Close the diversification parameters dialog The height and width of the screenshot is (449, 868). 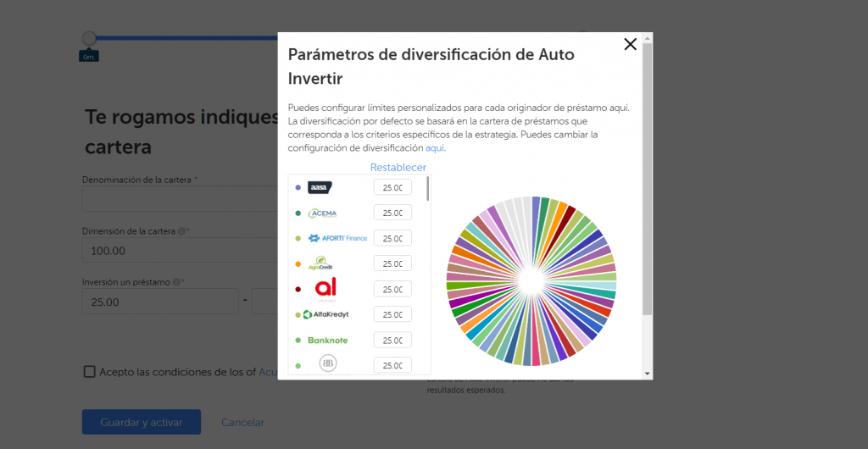coord(630,45)
